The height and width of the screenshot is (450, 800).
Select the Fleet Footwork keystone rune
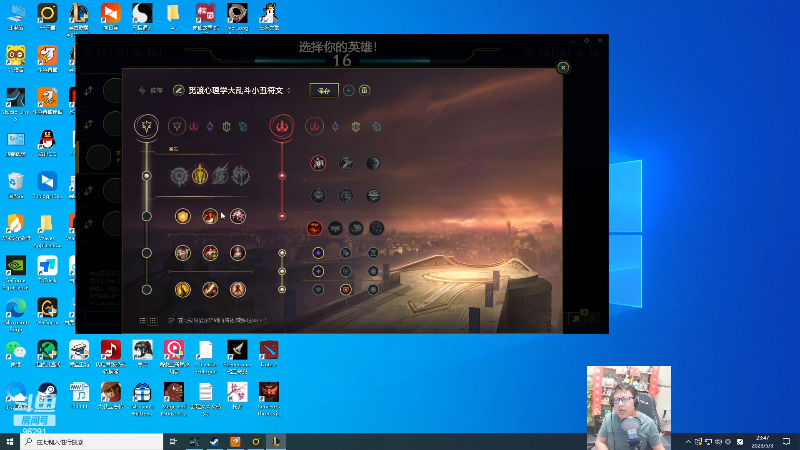coord(220,176)
